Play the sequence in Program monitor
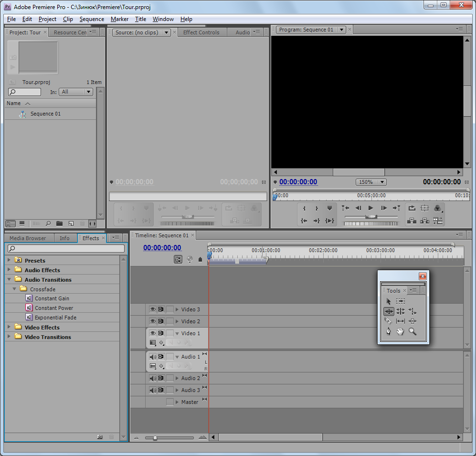The width and height of the screenshot is (476, 456). pos(370,208)
